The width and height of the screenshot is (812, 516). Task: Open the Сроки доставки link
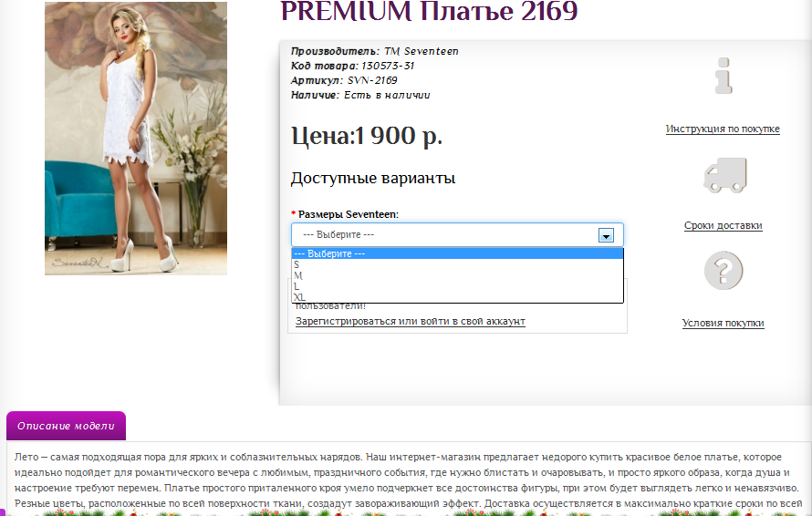tap(723, 226)
